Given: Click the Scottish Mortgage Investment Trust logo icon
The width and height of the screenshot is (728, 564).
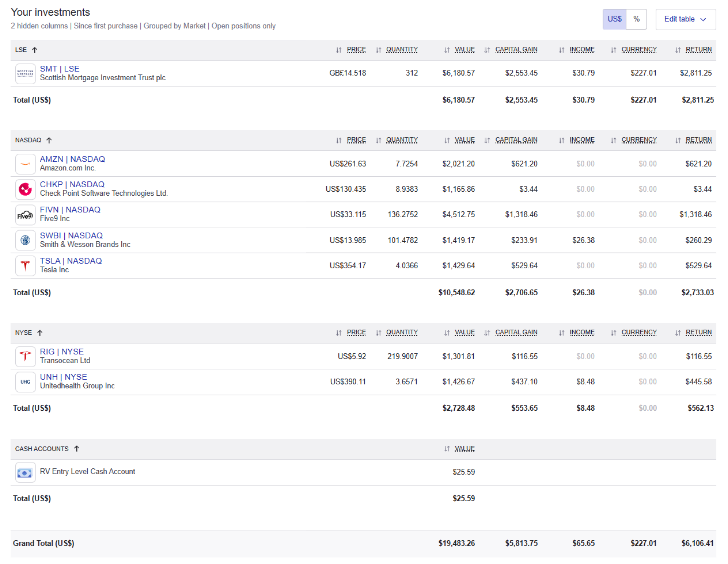Looking at the screenshot, I should (25, 73).
